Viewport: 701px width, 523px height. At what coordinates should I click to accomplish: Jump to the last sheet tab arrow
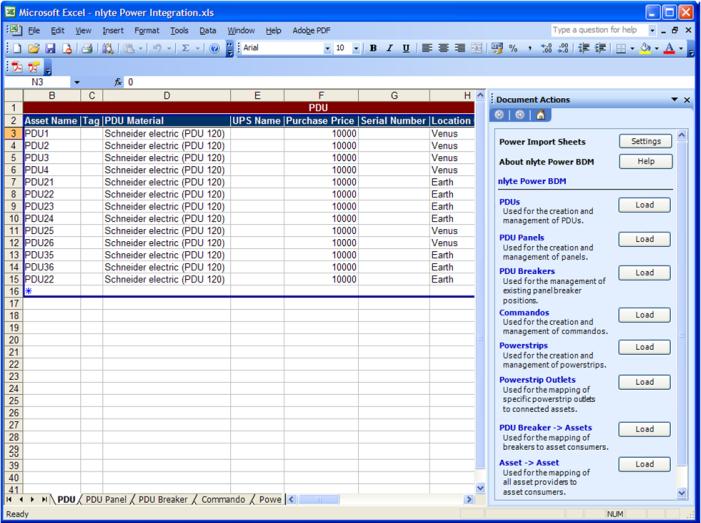pos(44,499)
